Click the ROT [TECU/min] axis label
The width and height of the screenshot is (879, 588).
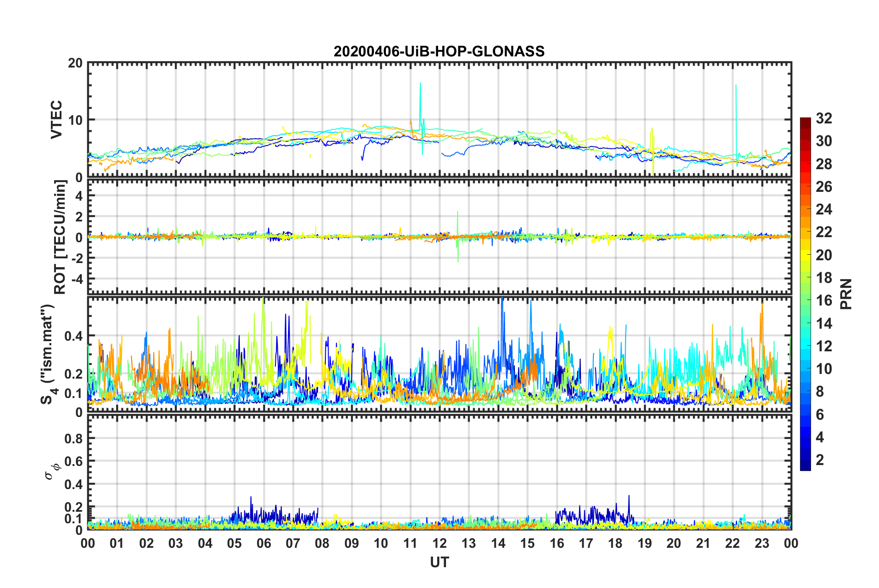coord(60,237)
